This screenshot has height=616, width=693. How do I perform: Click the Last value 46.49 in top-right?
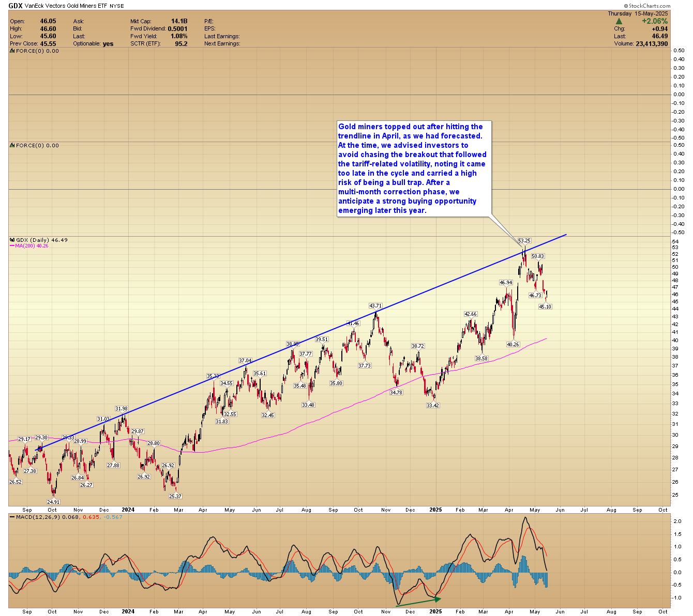(x=660, y=36)
